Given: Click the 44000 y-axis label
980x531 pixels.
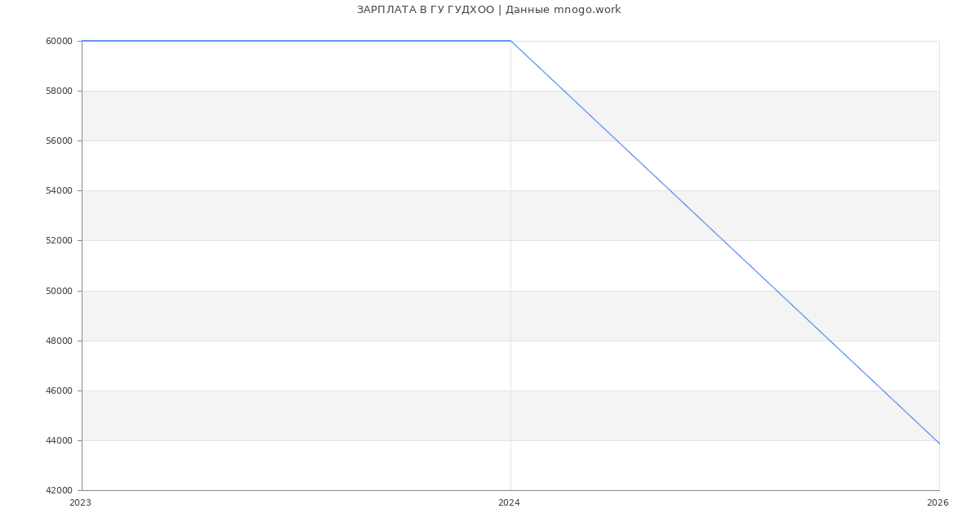Looking at the screenshot, I should [x=59, y=440].
